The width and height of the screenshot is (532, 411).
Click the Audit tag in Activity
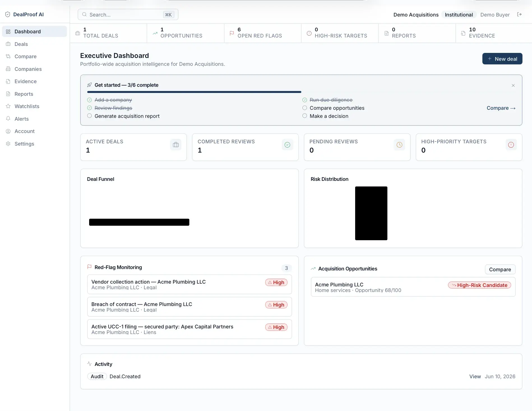(x=97, y=377)
